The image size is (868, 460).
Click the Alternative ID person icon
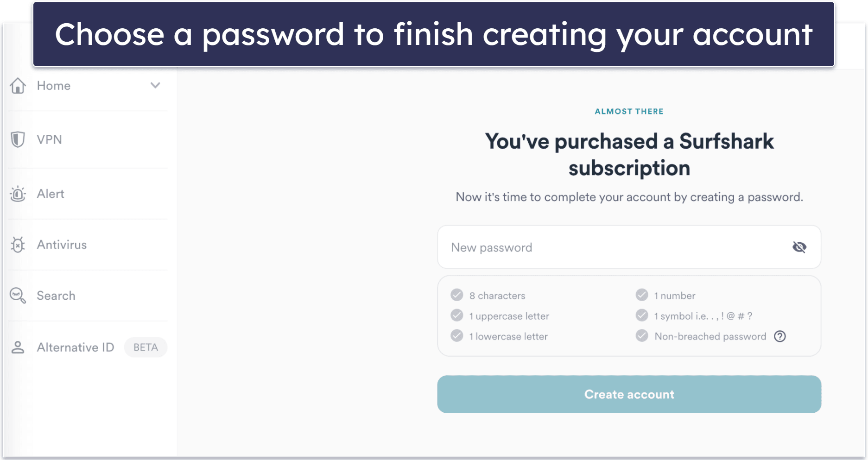[18, 347]
